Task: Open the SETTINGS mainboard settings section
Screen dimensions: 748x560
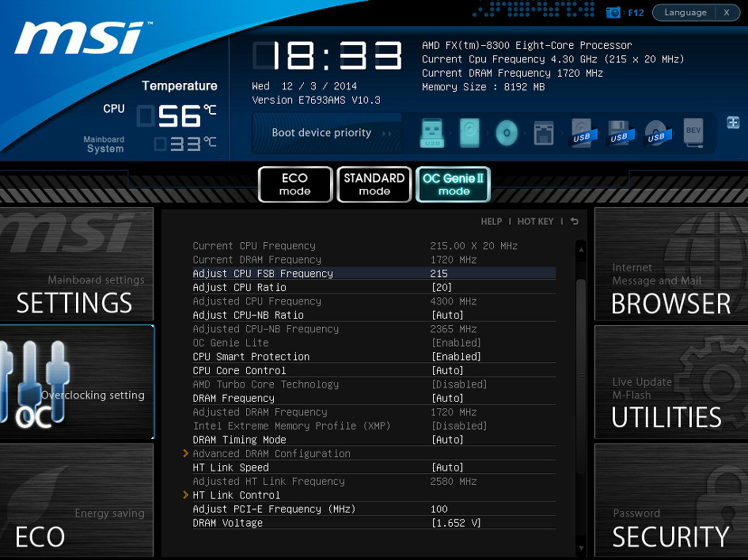Action: point(77,264)
